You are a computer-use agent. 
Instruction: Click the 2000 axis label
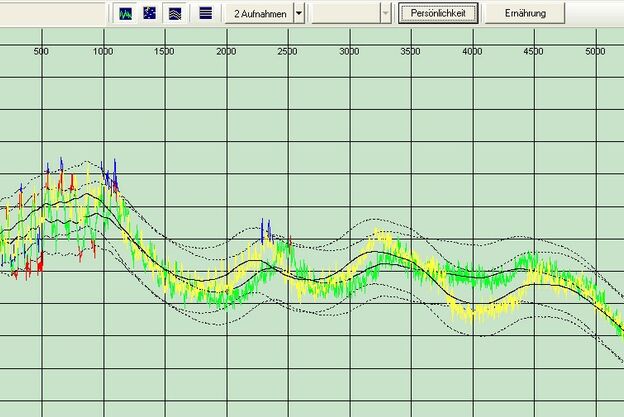[226, 51]
